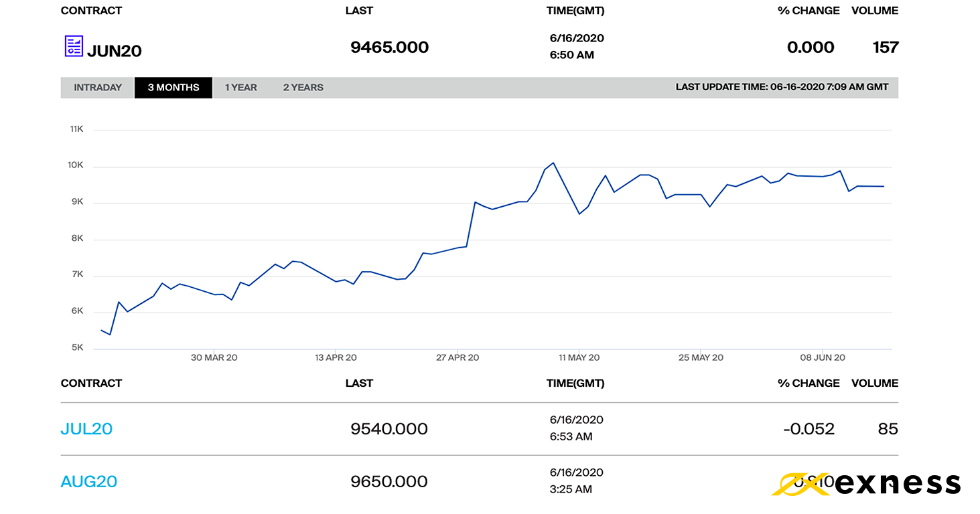The width and height of the screenshot is (980, 514).
Task: Click the JUN20 volume value 157
Action: pos(886,47)
